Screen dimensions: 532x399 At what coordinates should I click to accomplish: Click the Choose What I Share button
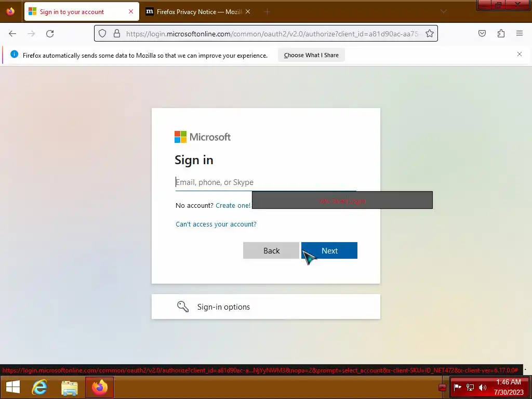pos(311,55)
